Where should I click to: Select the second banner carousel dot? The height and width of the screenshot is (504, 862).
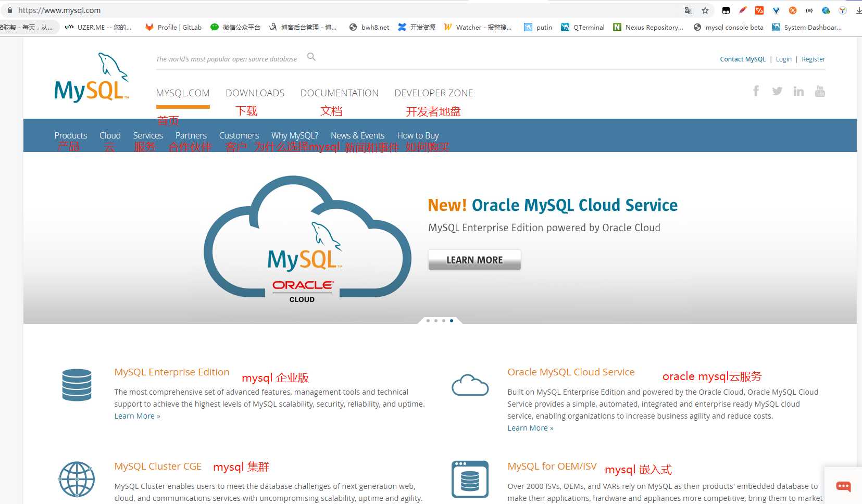(x=436, y=321)
